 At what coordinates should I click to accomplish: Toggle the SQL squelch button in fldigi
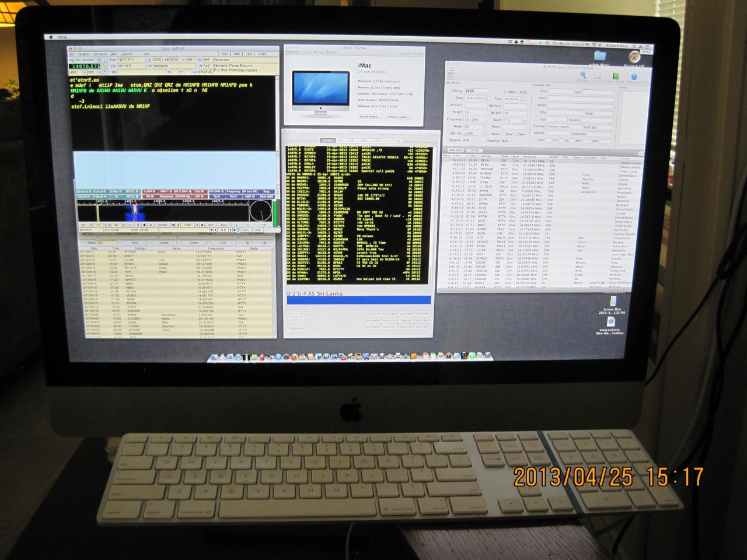pyautogui.click(x=257, y=230)
